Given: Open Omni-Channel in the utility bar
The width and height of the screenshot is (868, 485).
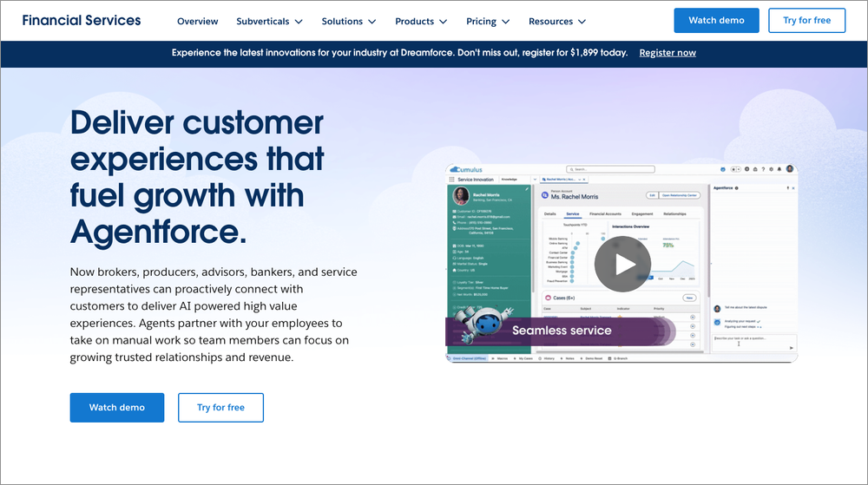Looking at the screenshot, I should (469, 358).
